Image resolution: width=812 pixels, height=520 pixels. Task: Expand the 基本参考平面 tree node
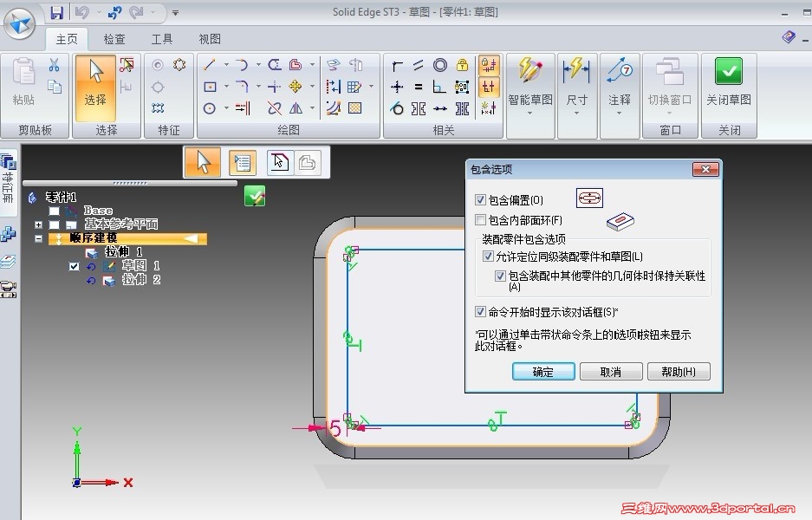(38, 224)
